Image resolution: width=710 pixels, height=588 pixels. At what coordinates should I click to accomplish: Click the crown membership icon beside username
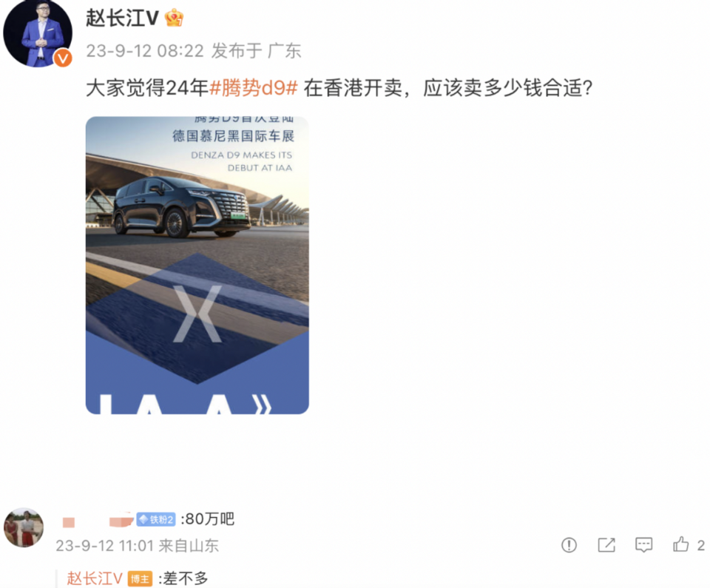(174, 18)
